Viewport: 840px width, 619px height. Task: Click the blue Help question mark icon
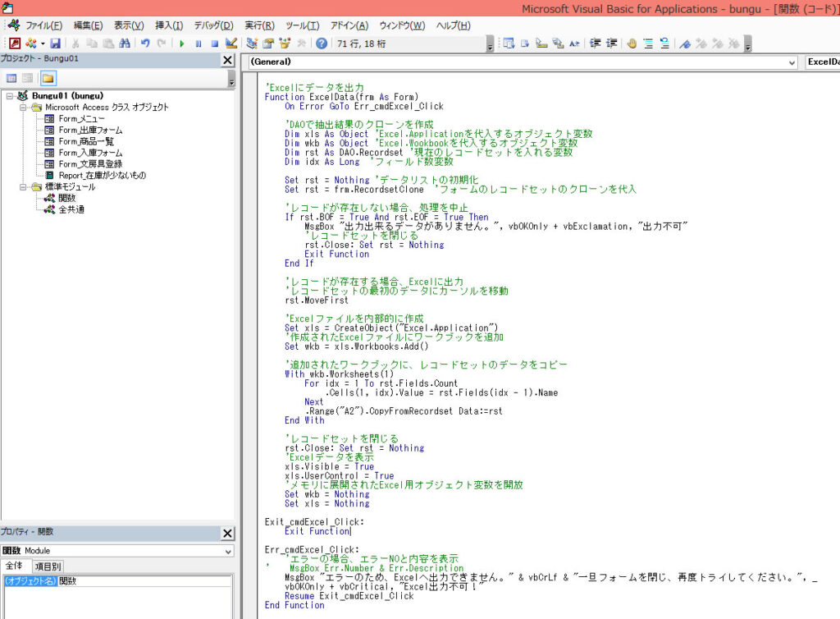[x=322, y=44]
